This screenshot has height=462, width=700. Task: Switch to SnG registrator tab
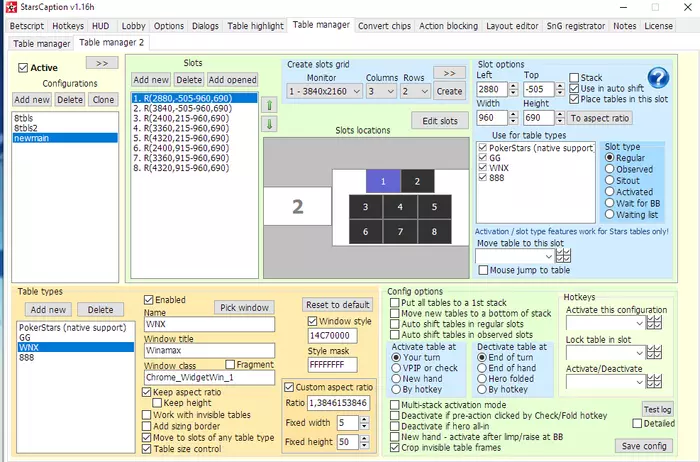tap(575, 26)
